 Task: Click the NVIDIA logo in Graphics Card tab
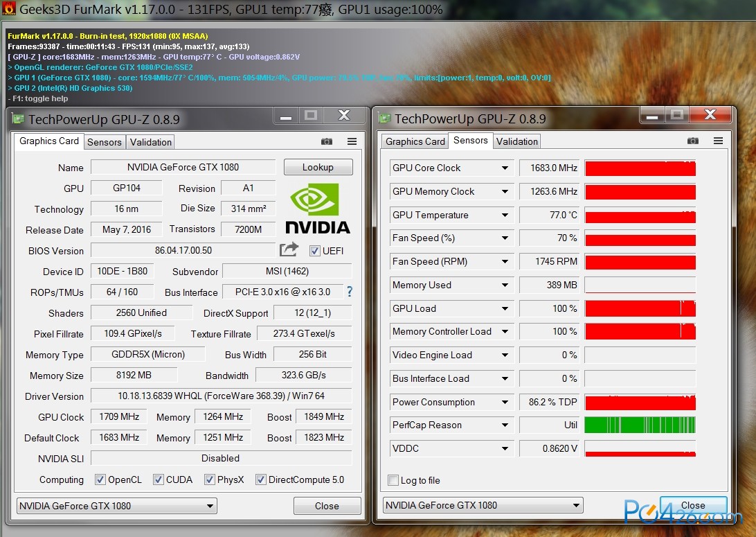[317, 209]
